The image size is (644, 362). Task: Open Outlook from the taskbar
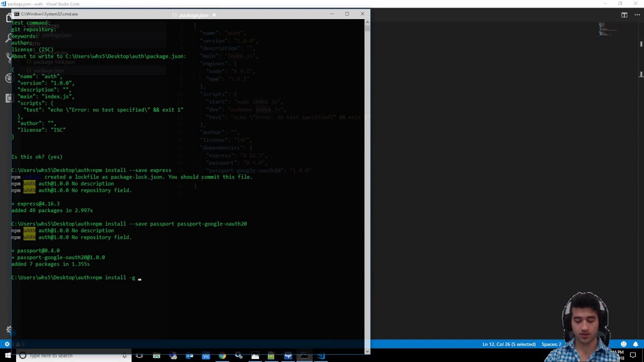pyautogui.click(x=190, y=356)
